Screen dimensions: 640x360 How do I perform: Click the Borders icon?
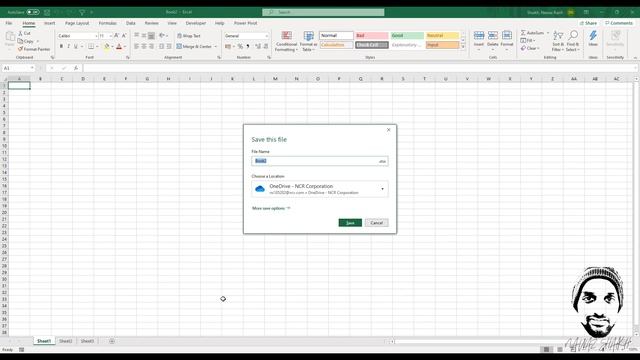click(91, 47)
